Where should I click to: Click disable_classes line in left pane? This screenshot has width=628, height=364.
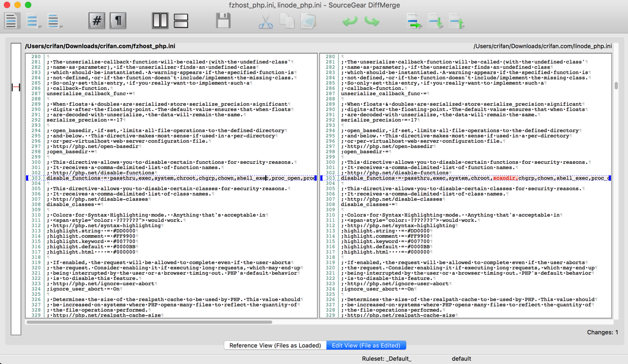coord(75,204)
